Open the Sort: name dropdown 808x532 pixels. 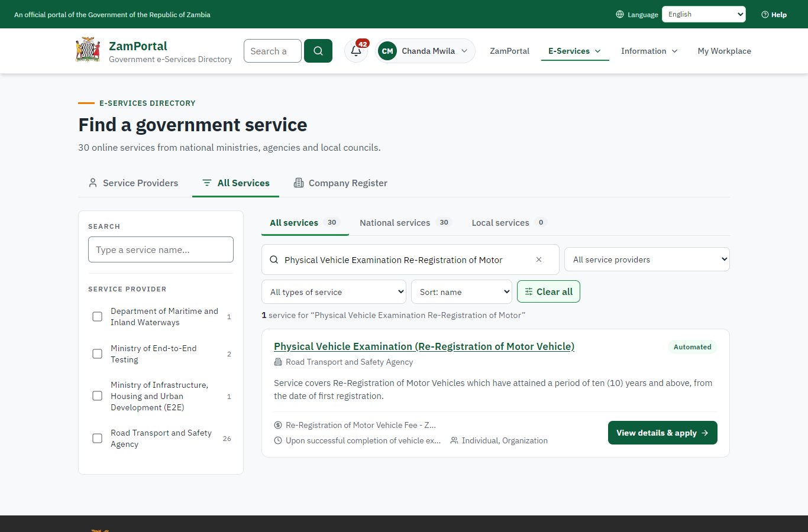tap(461, 292)
